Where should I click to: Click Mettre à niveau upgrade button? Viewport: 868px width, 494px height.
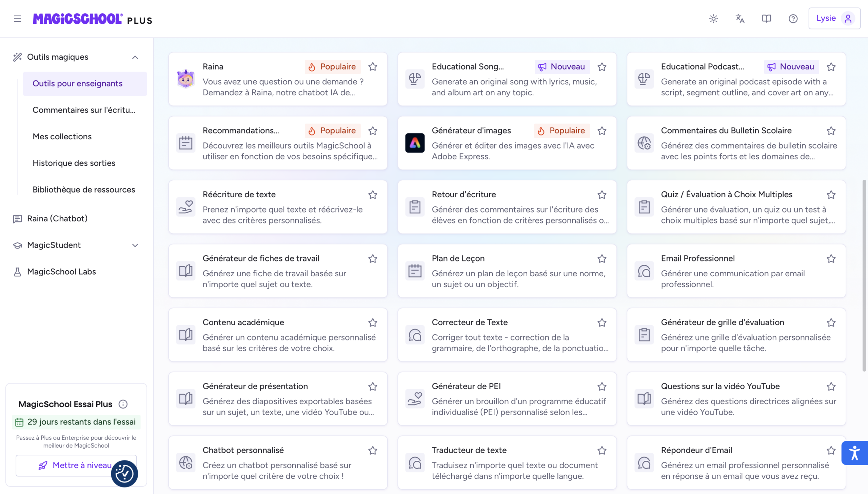[x=76, y=465]
